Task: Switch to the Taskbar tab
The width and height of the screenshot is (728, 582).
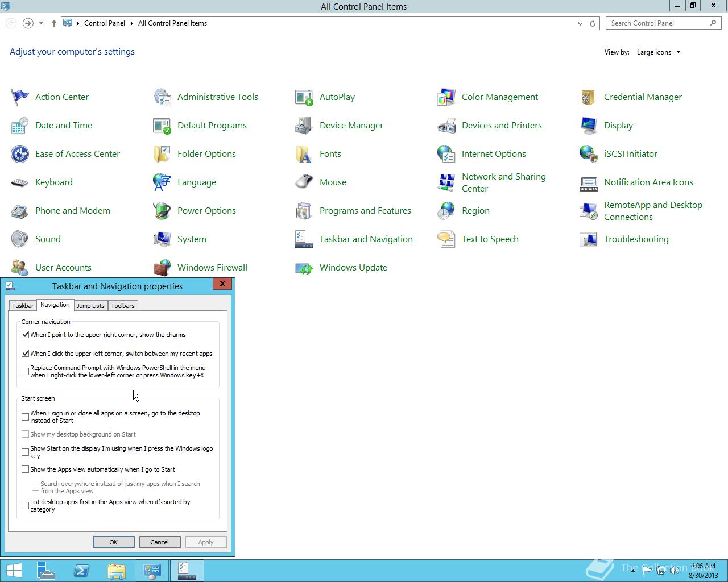Action: click(x=23, y=306)
